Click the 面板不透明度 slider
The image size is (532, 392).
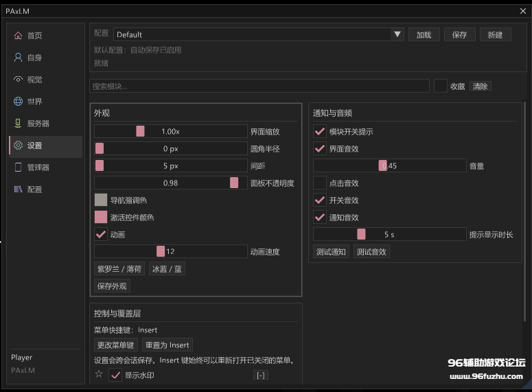[171, 183]
